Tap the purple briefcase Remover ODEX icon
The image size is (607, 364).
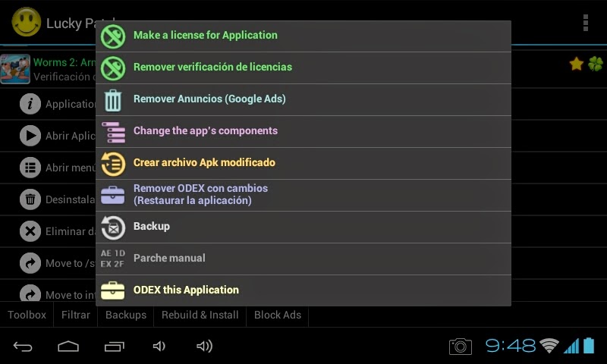click(x=112, y=195)
